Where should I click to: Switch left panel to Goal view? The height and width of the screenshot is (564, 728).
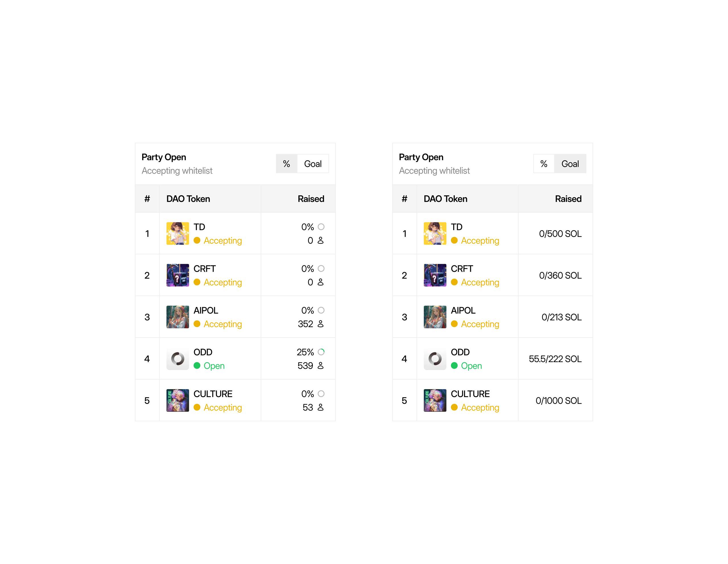pos(313,163)
